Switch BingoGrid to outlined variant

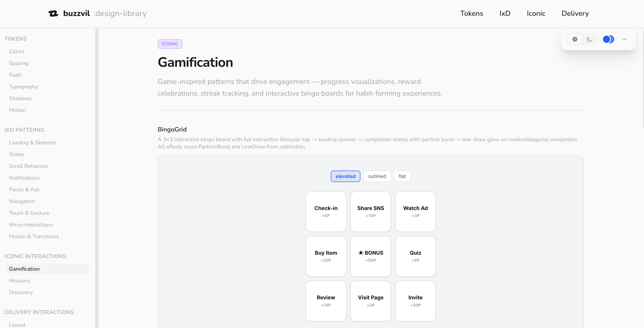[377, 176]
